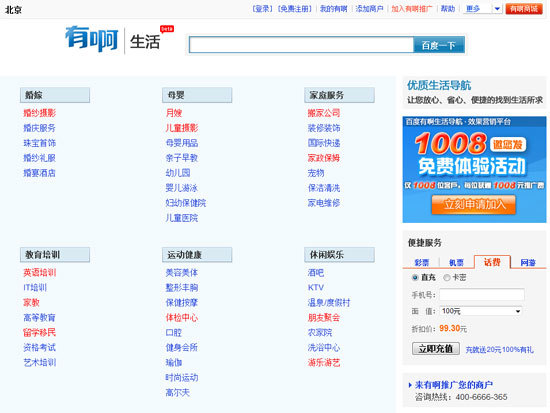Click the 立即充值 button

(x=436, y=349)
